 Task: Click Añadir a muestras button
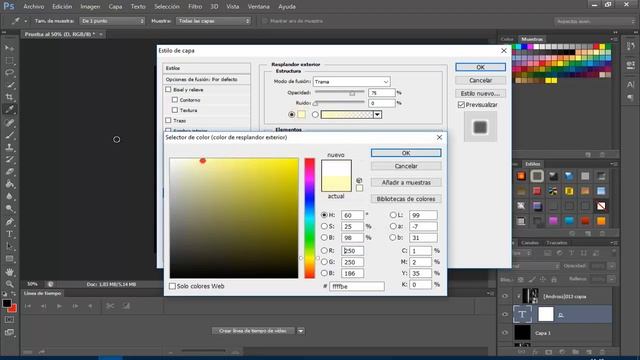tap(406, 182)
